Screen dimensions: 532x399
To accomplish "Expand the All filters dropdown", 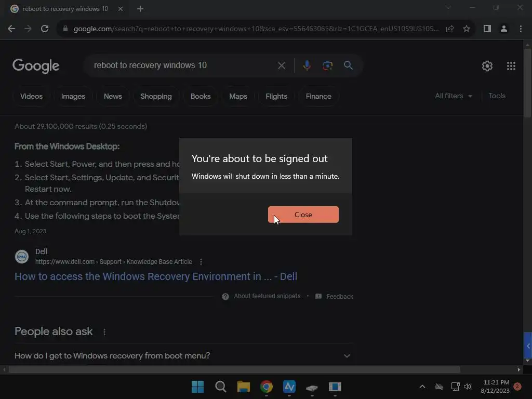I will point(453,96).
